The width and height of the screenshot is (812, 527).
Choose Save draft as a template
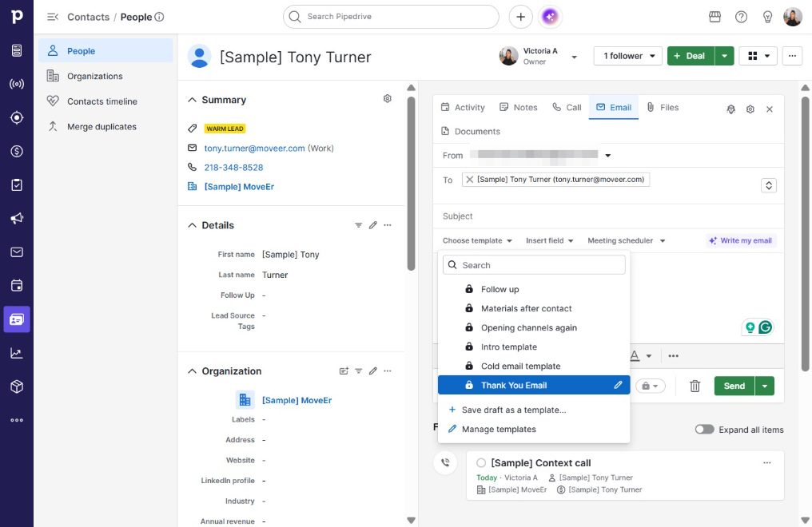pos(534,410)
